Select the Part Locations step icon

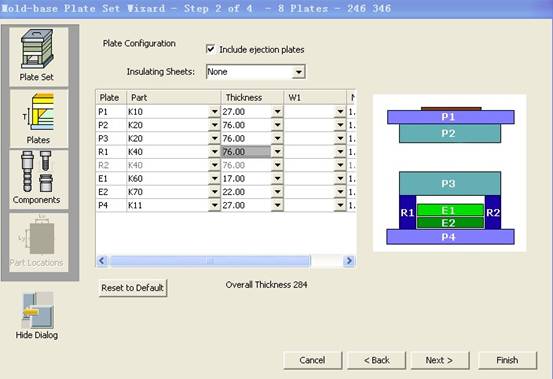38,242
